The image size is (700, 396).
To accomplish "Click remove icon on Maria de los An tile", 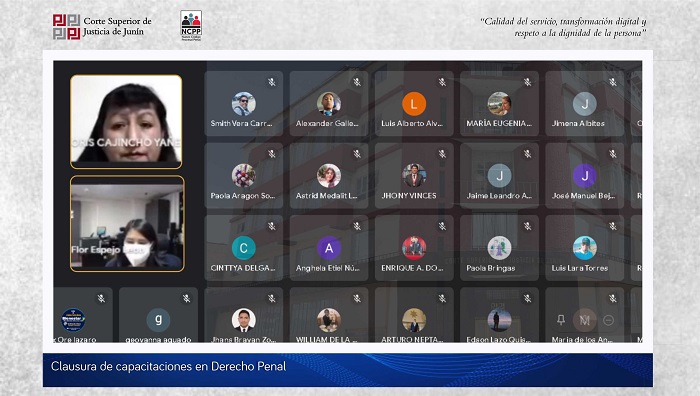I will (608, 320).
